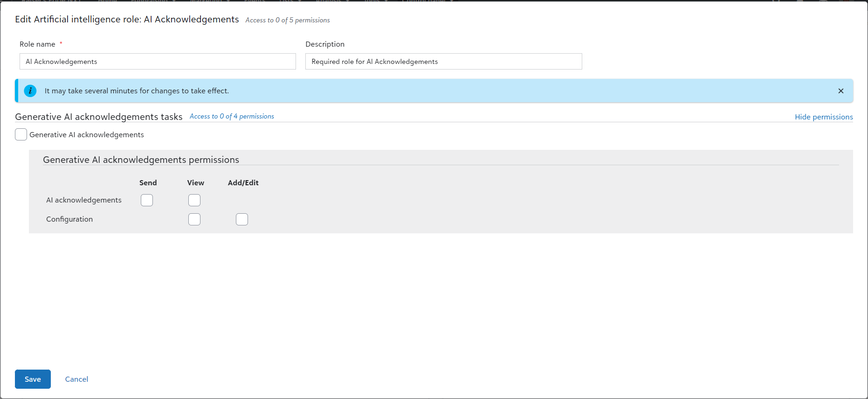Click 'It may take several minutes' message
Viewport: 868px width, 399px height.
[x=137, y=91]
